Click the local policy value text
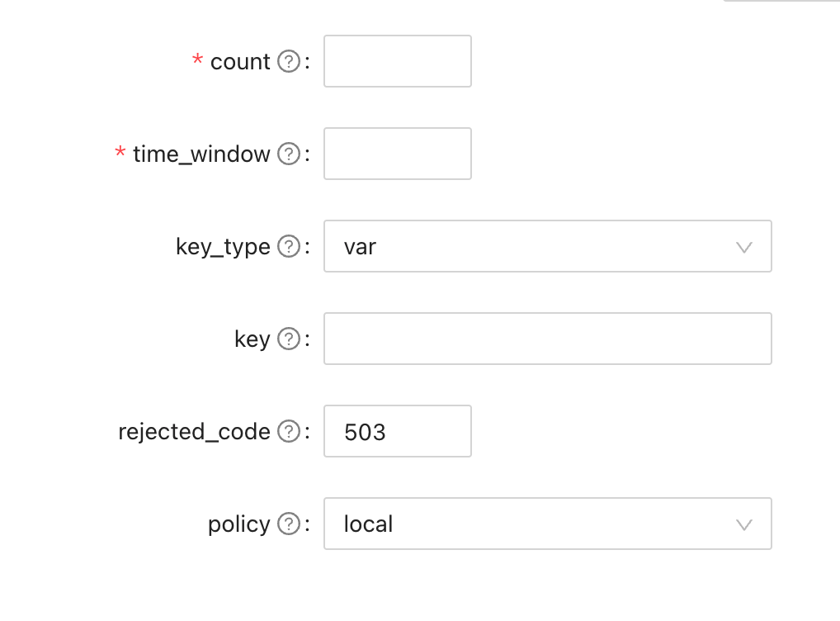The image size is (840, 621). [367, 524]
